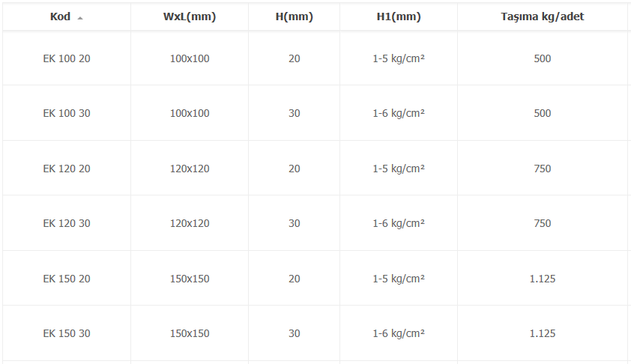
Task: Click the 750 value in EK 120 20 row
Action: pyautogui.click(x=542, y=169)
